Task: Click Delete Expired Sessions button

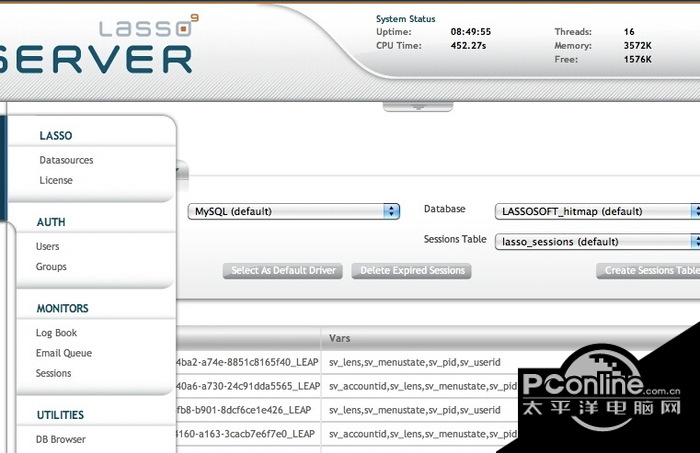Action: (x=412, y=270)
